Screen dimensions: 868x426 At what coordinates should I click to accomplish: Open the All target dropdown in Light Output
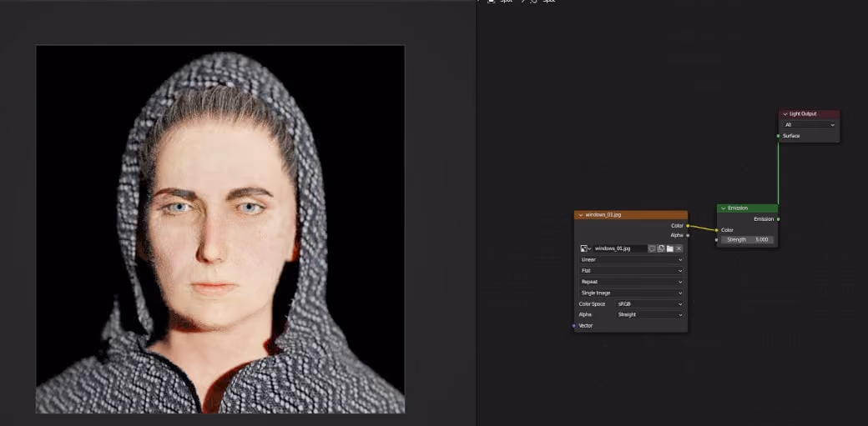(x=810, y=125)
